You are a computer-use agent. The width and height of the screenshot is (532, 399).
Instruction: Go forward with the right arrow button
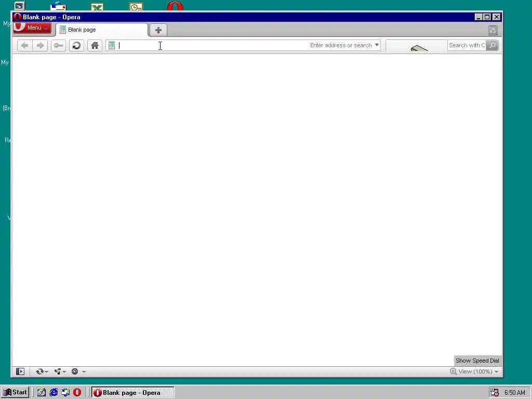coord(40,46)
